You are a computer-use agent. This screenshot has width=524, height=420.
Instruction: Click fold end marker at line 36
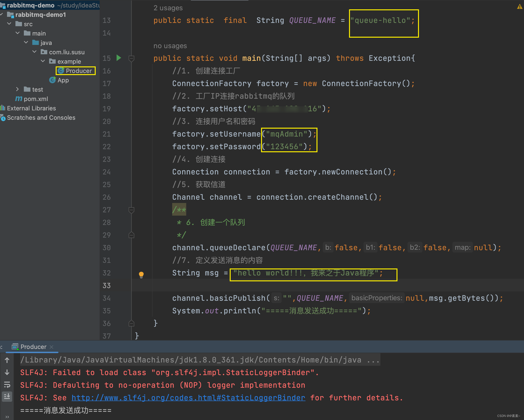coord(131,324)
